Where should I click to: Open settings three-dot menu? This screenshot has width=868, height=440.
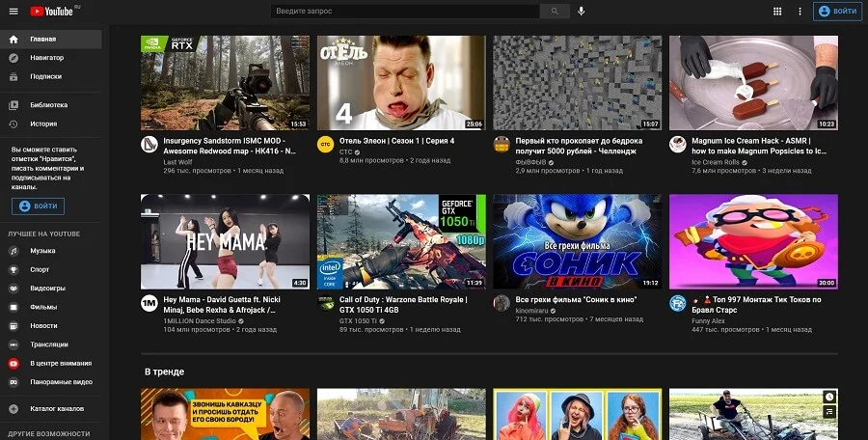point(799,11)
